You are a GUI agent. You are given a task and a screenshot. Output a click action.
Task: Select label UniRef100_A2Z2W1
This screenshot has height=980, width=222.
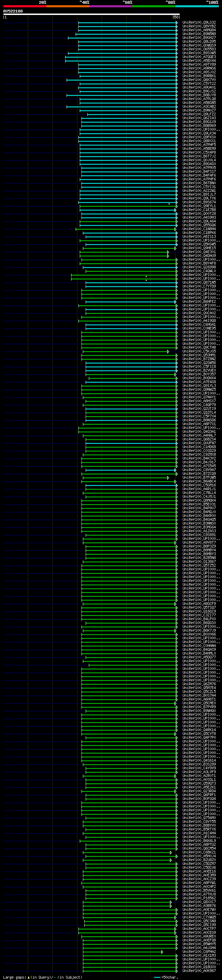click(x=199, y=191)
